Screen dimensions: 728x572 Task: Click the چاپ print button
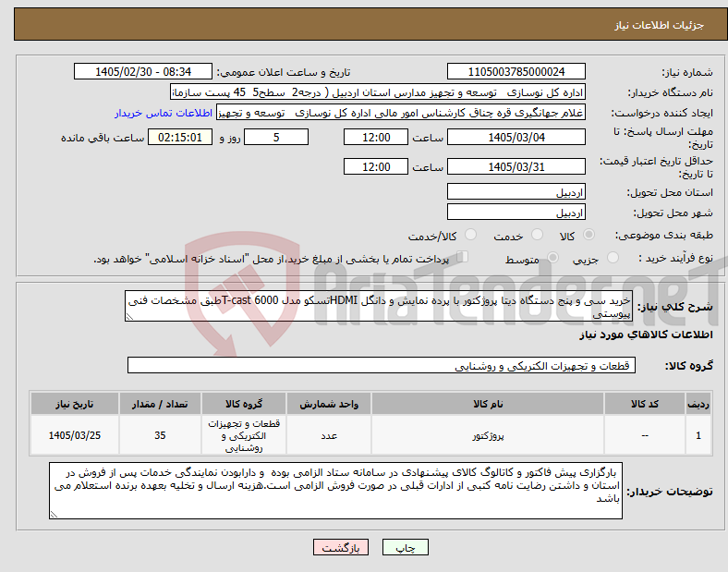[x=406, y=547]
